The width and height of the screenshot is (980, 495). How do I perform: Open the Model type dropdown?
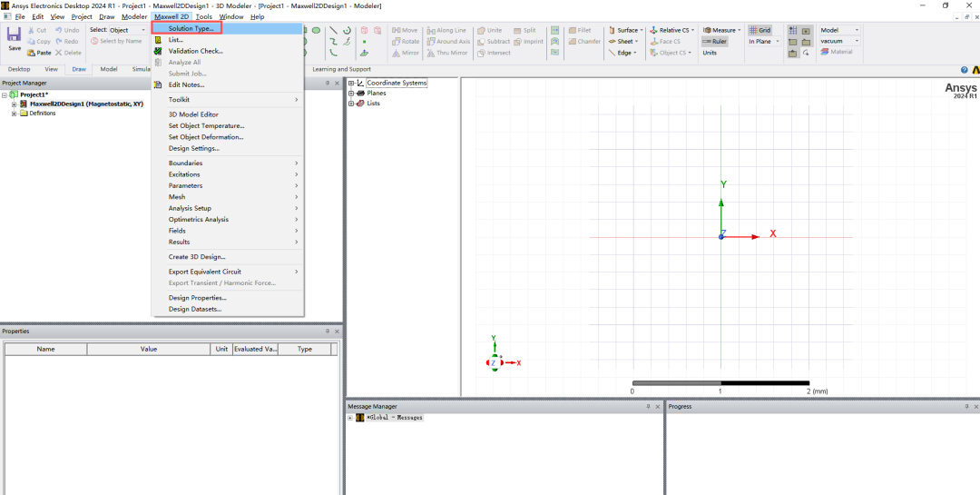[839, 30]
